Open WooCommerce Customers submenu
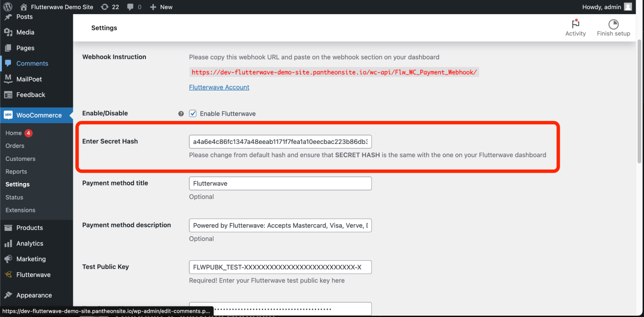This screenshot has width=644, height=317. coord(20,159)
